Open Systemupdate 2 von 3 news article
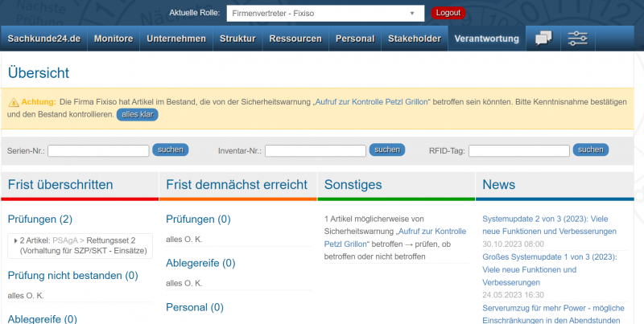This screenshot has width=644, height=324. tap(549, 224)
